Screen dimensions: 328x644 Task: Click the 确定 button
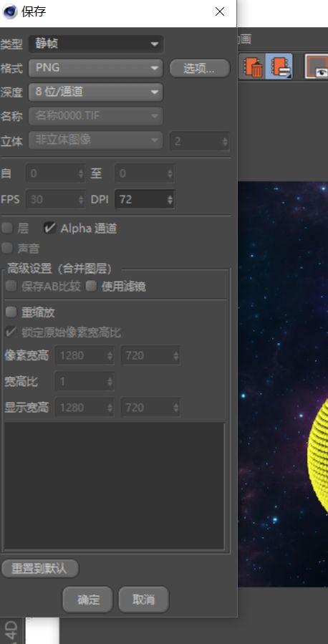point(87,600)
